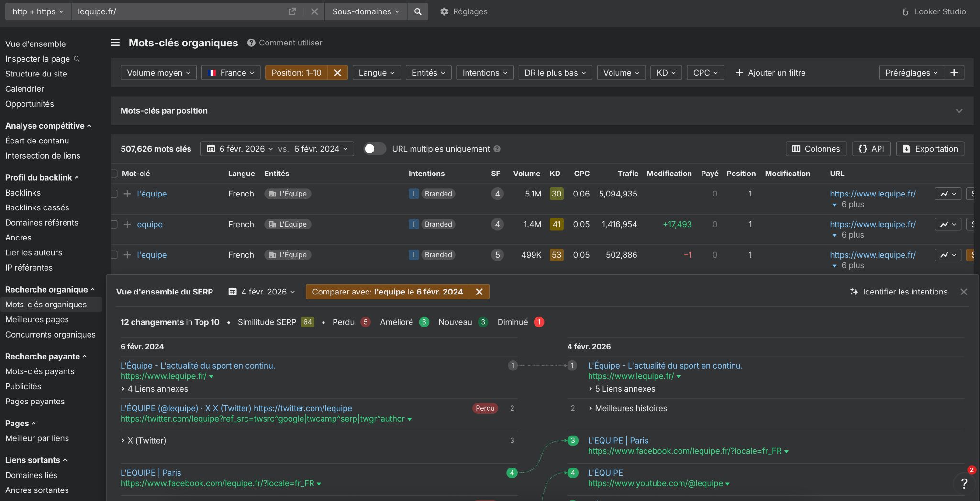The height and width of the screenshot is (501, 980).
Task: Click the Réglages gear icon
Action: (445, 11)
